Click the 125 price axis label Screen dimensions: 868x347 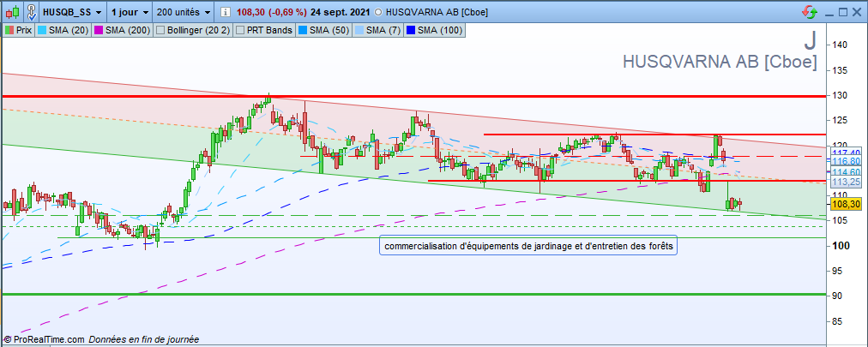click(x=838, y=121)
